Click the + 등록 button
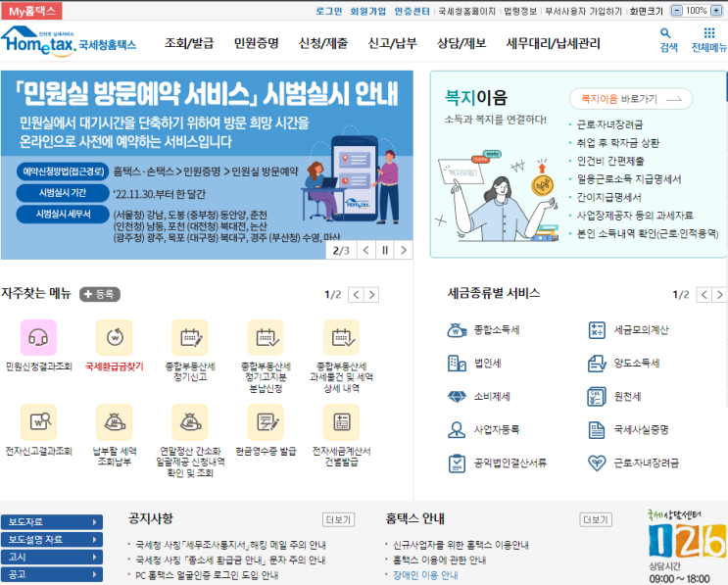728x585 pixels. [x=100, y=294]
